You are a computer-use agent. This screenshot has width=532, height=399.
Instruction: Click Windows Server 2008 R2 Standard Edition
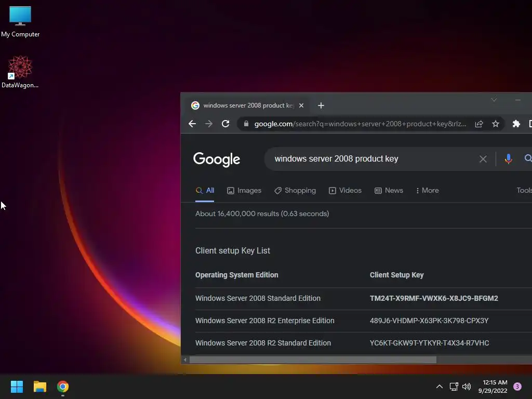pyautogui.click(x=263, y=343)
